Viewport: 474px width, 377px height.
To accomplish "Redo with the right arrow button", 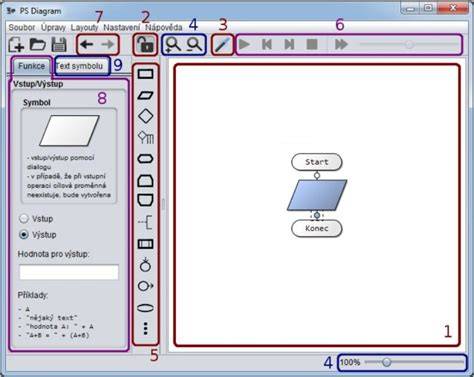I will coord(108,44).
